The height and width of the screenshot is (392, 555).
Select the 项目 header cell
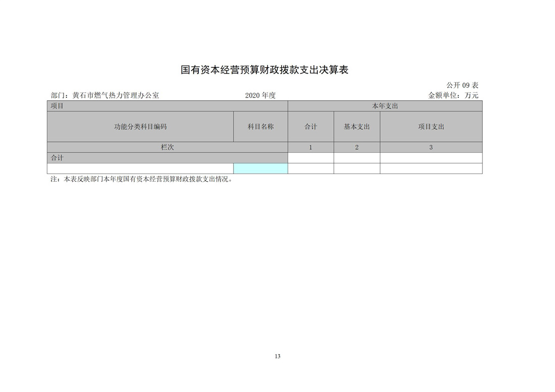point(168,106)
